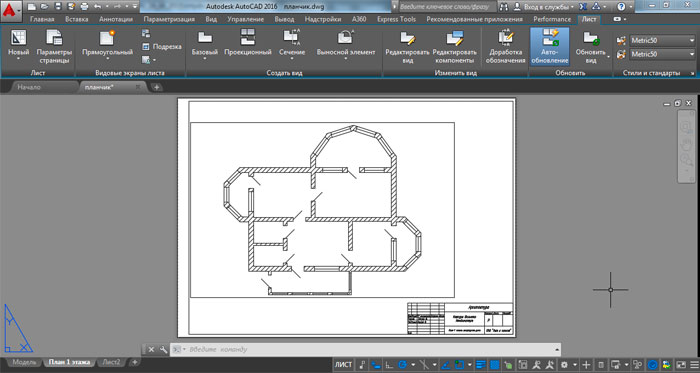Click the Выносной элемент detail view tool
Image resolution: width=700 pixels, height=373 pixels.
(x=346, y=46)
